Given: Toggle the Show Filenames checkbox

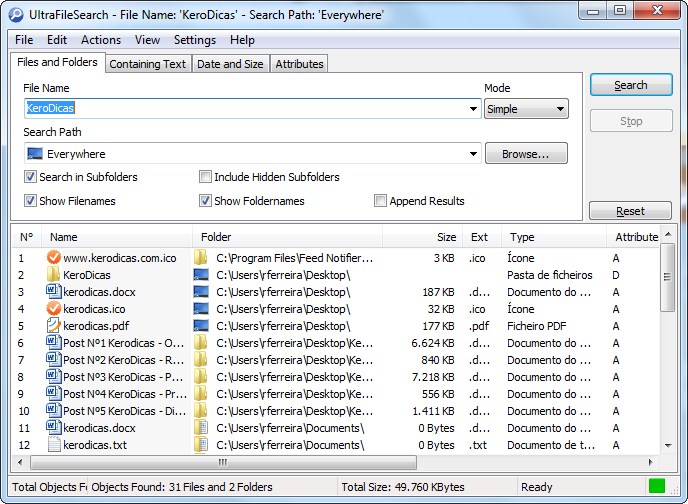Looking at the screenshot, I should point(30,201).
